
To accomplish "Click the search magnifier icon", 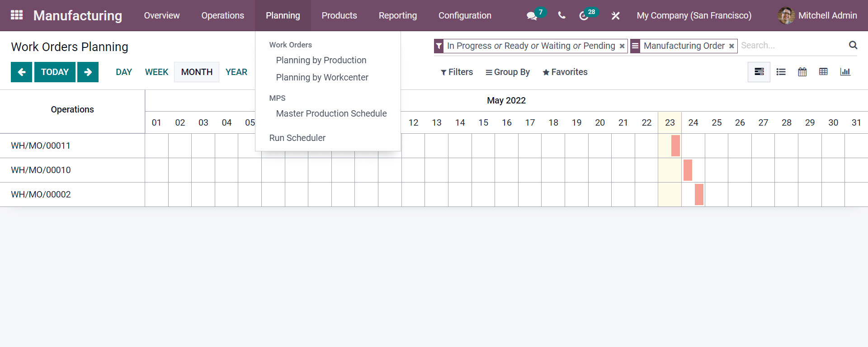I will coord(853,45).
